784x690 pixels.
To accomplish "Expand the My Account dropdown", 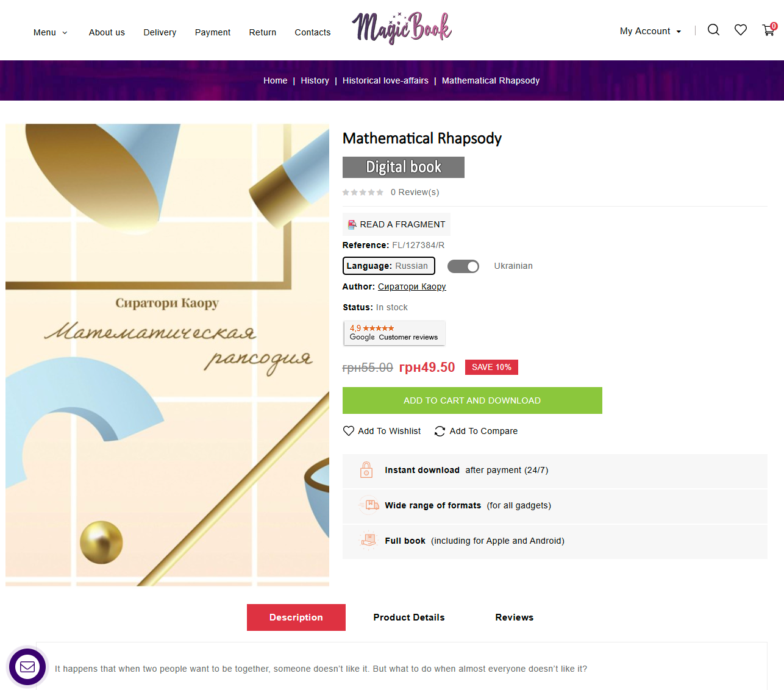I will tap(650, 31).
